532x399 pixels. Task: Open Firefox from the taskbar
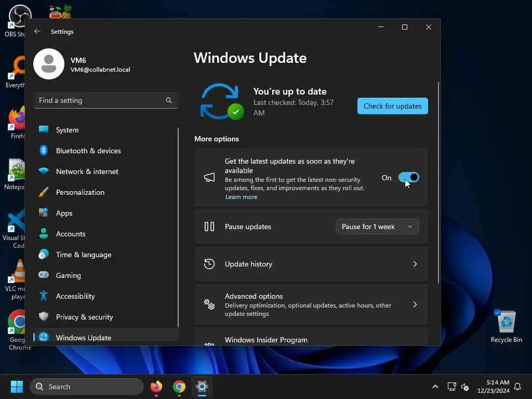[x=156, y=387]
